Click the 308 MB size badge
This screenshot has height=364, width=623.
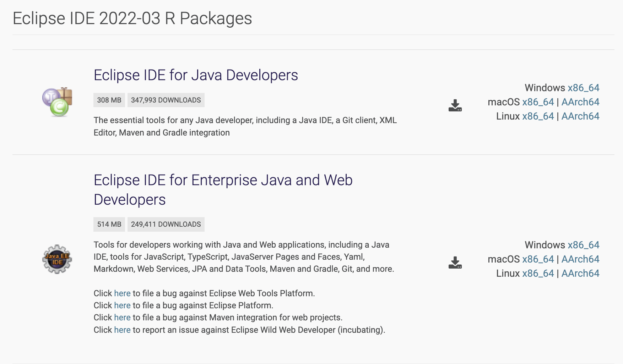(x=109, y=100)
